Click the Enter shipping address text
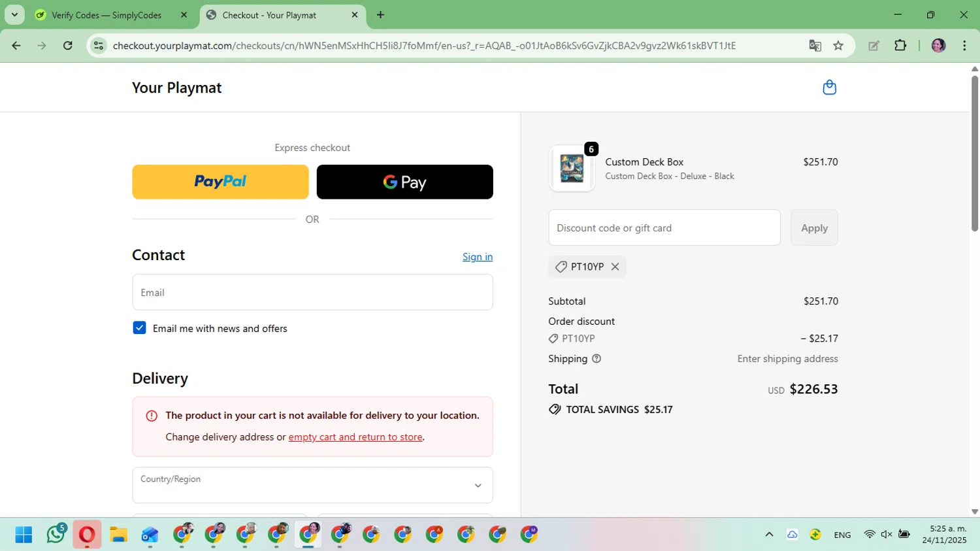The image size is (980, 551). [787, 359]
